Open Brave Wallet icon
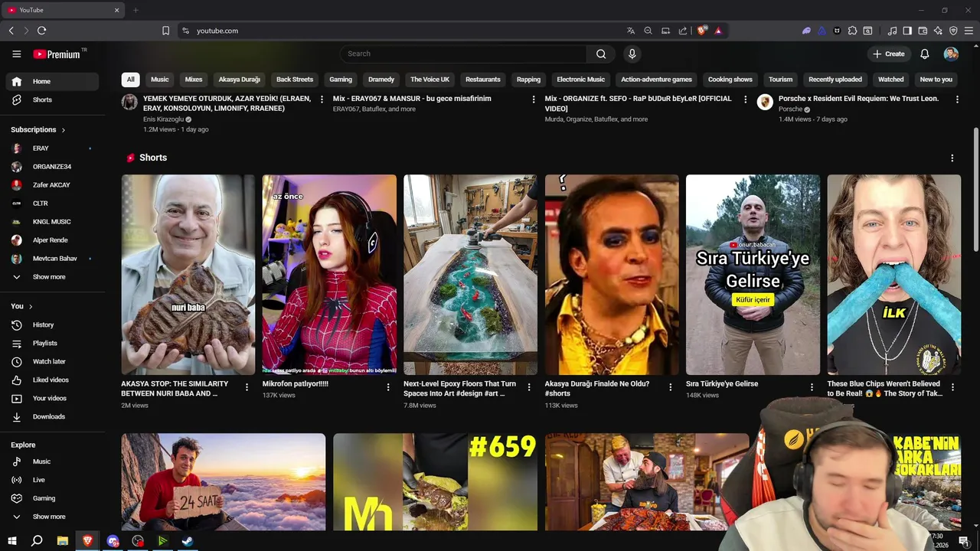980x551 pixels. click(923, 31)
